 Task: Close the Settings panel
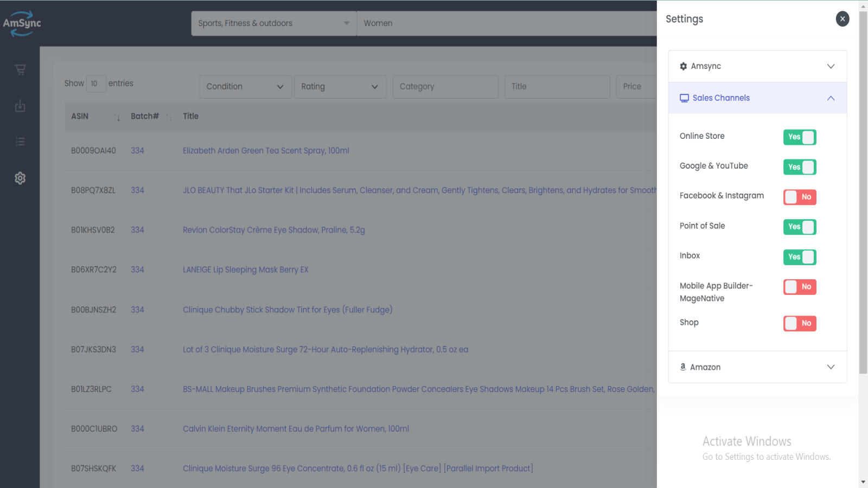[x=843, y=19]
